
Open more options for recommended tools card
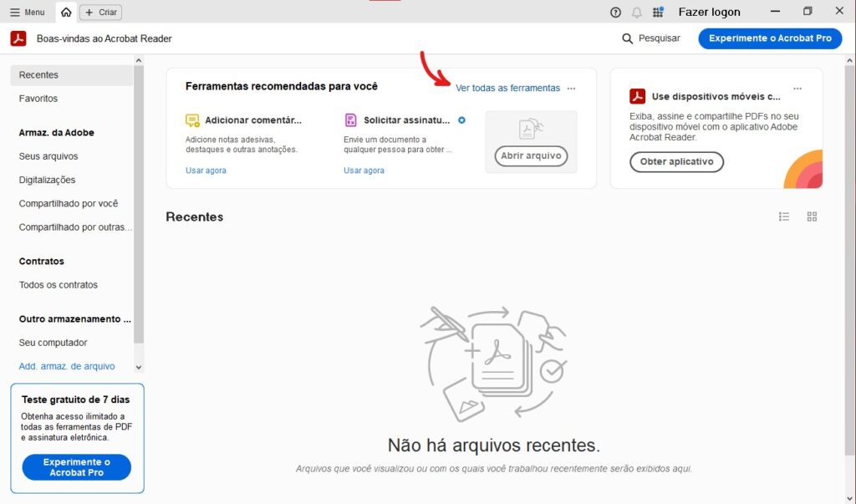[x=571, y=88]
